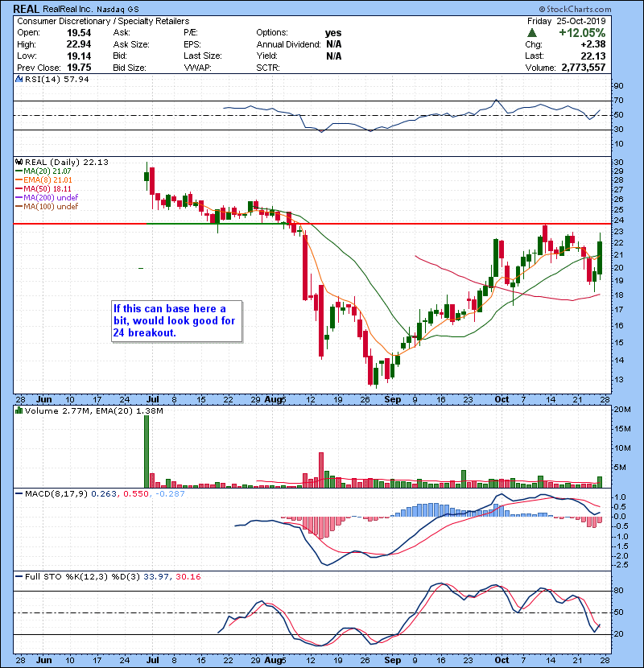Click the VWAP field label

[x=198, y=68]
